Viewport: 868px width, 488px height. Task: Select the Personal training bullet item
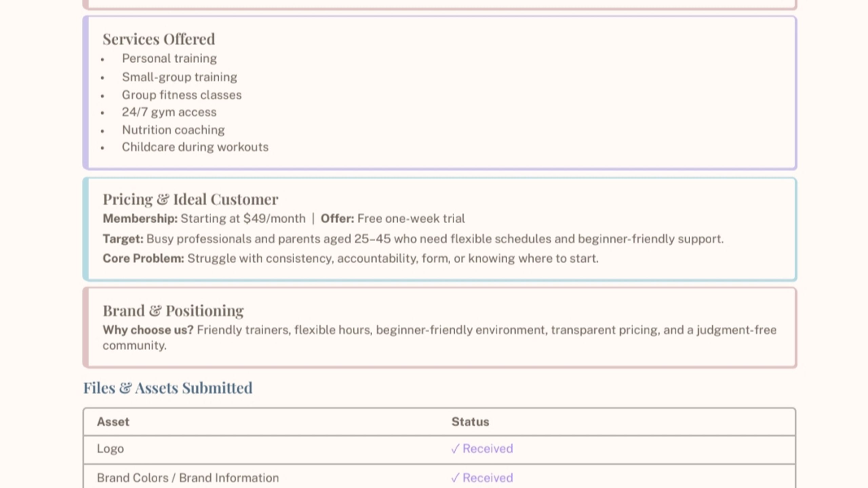[x=169, y=59]
